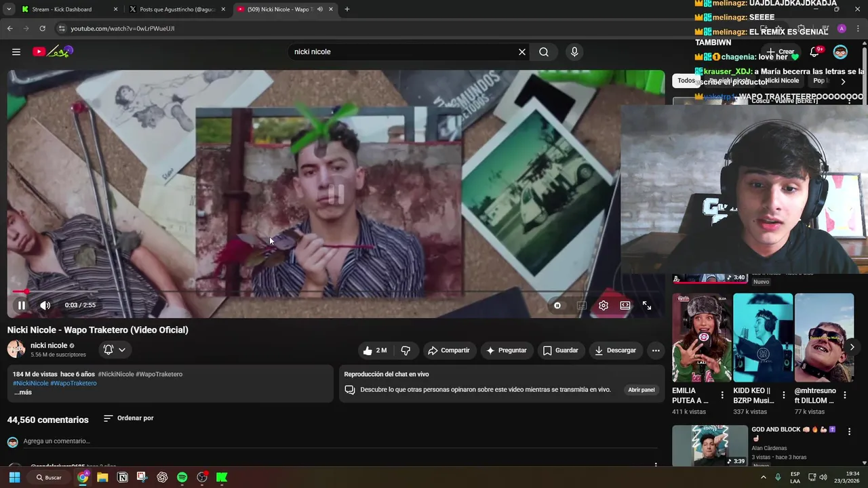Go back in browser history

pos(9,28)
